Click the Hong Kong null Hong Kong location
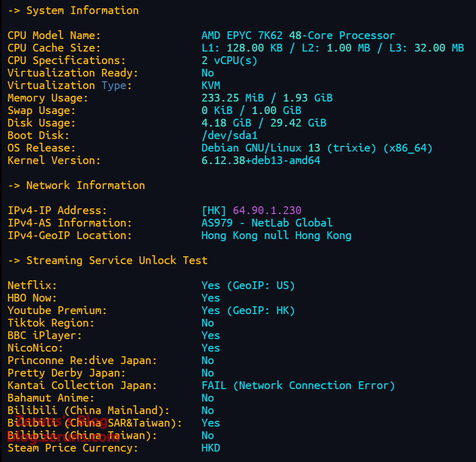The height and width of the screenshot is (462, 476). click(x=276, y=235)
